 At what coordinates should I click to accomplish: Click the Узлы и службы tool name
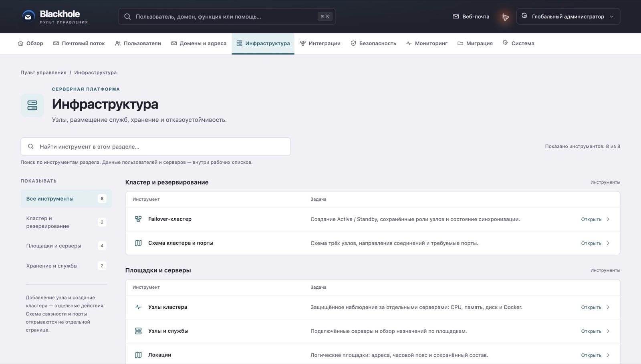pyautogui.click(x=168, y=331)
